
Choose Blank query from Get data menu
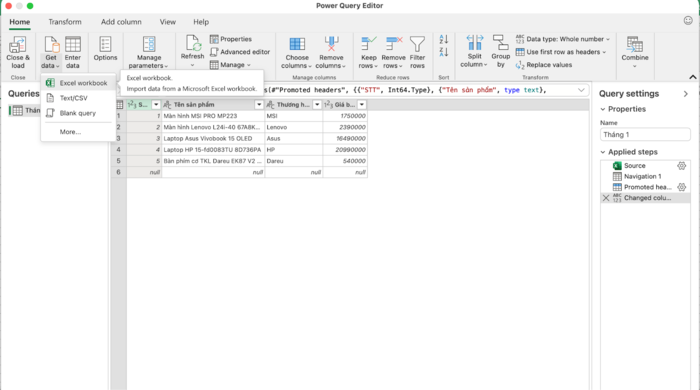(78, 113)
